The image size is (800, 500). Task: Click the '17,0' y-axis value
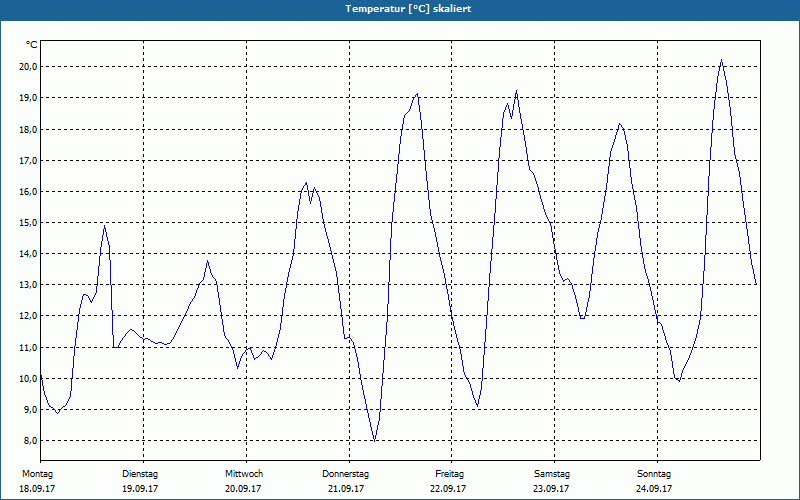pos(28,161)
